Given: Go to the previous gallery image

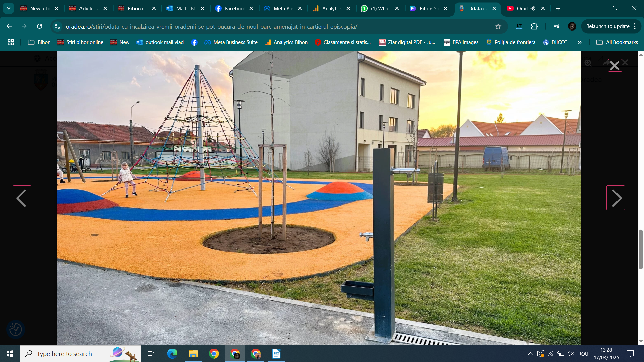Looking at the screenshot, I should coord(22,198).
